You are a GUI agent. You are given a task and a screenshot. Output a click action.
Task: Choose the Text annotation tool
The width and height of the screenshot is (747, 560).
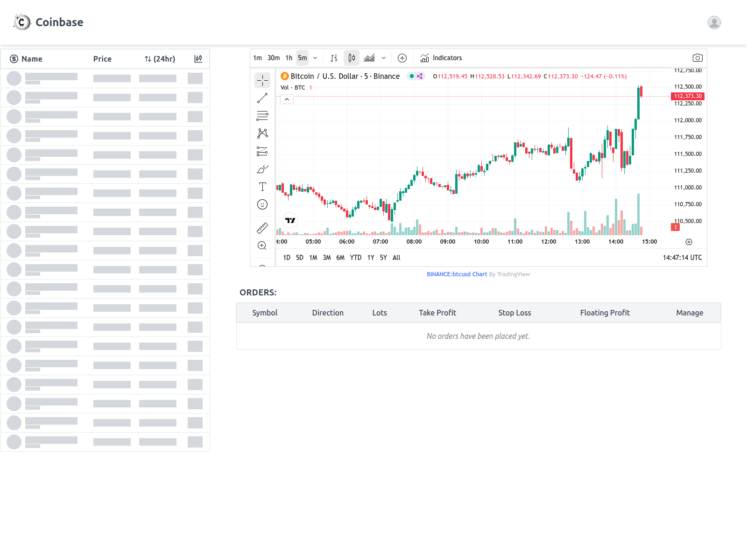click(x=262, y=187)
